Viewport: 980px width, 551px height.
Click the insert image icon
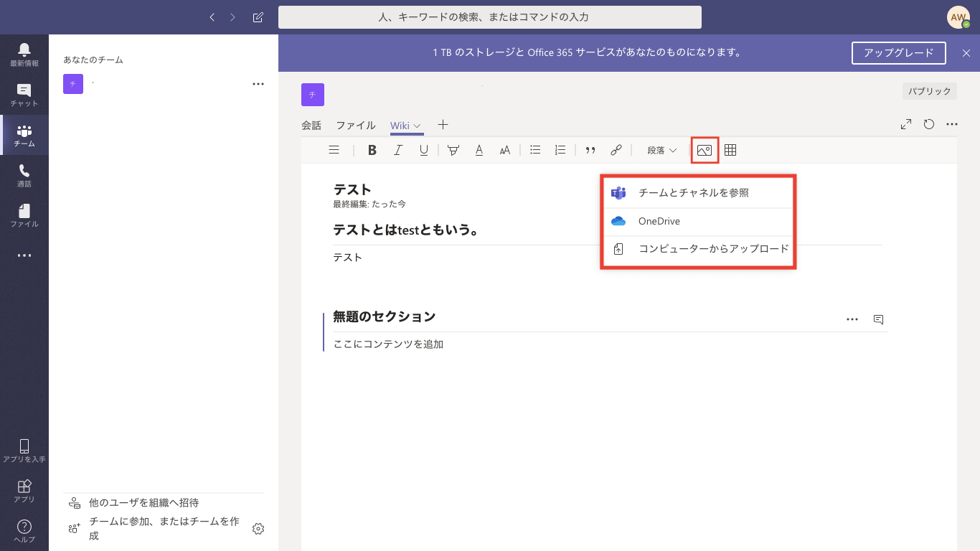tap(705, 150)
